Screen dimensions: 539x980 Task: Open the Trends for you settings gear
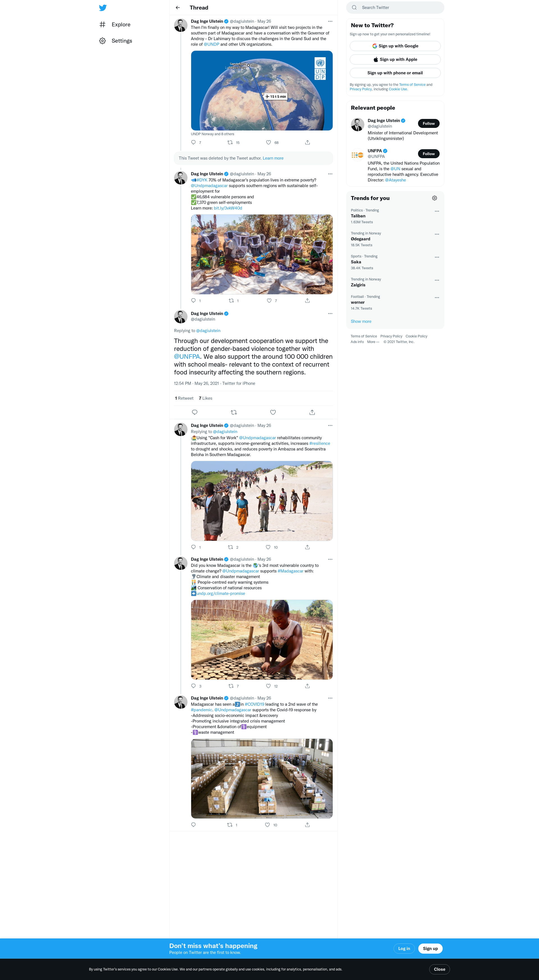[x=434, y=198]
